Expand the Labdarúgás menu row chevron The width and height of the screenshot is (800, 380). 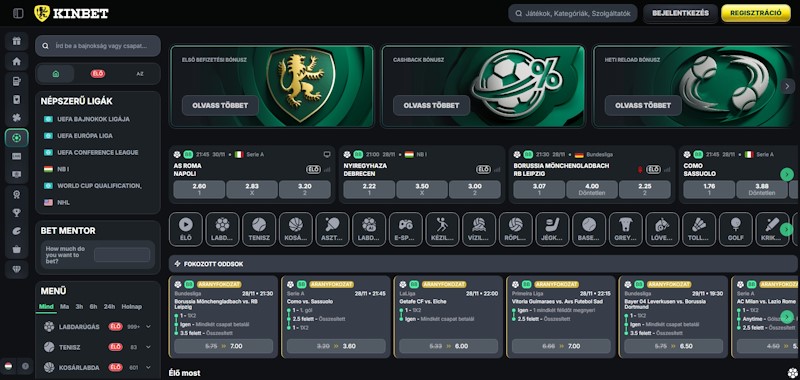148,326
